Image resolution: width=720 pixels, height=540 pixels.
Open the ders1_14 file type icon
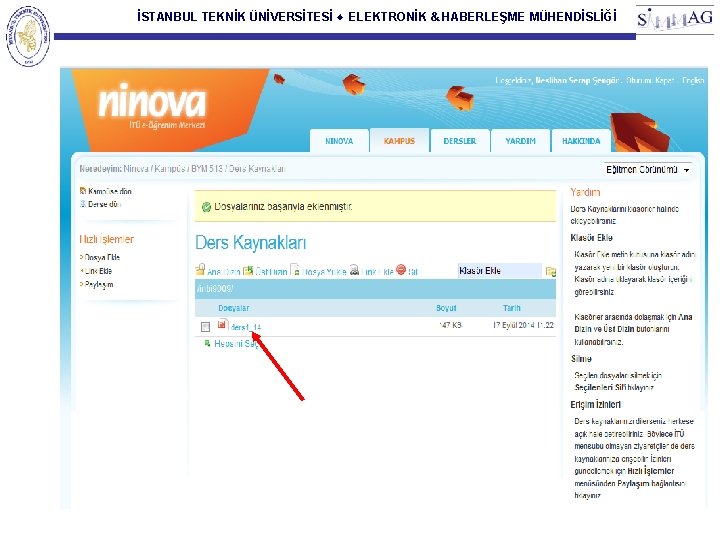point(222,325)
